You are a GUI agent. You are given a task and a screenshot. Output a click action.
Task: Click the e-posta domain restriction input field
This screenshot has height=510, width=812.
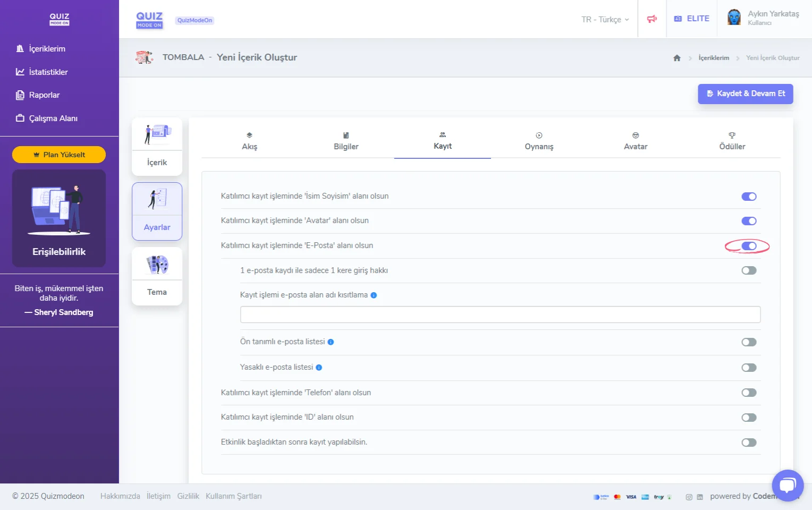point(500,314)
